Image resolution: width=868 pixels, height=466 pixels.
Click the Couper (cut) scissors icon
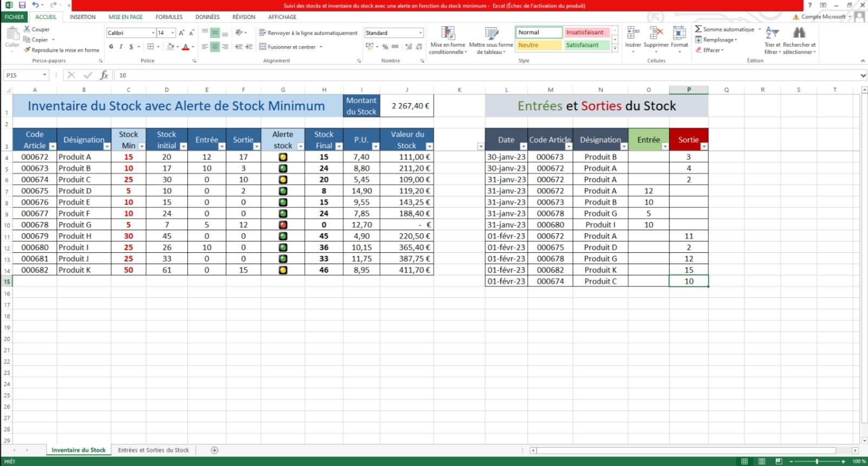pos(27,29)
